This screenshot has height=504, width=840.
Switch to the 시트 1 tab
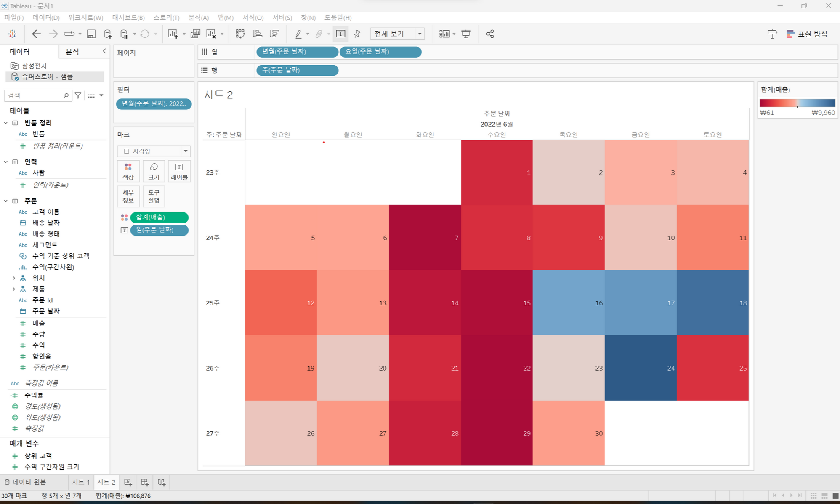(80, 482)
